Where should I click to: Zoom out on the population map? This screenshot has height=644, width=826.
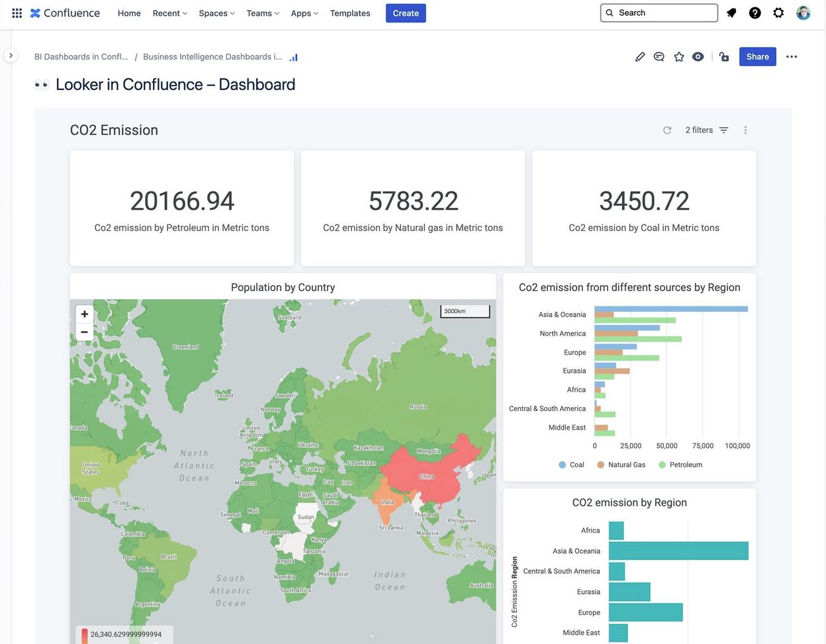(85, 332)
